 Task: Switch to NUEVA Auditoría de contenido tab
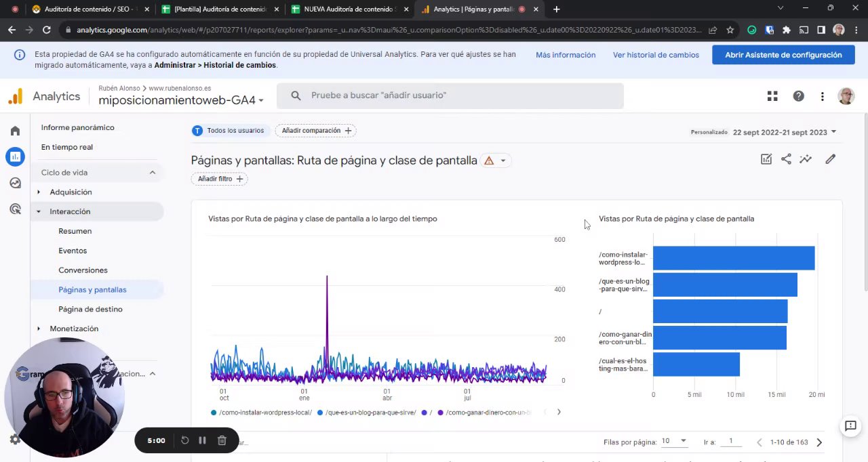(349, 9)
